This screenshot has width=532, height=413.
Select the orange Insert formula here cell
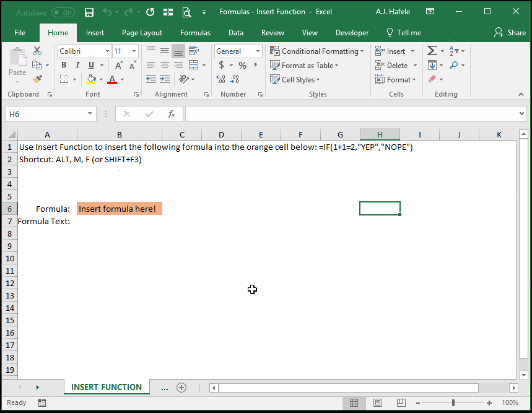pyautogui.click(x=120, y=209)
